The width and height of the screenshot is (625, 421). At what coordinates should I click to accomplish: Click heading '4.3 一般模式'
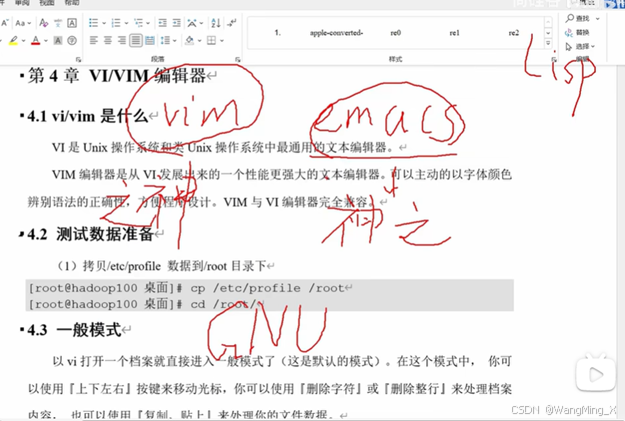tap(74, 330)
